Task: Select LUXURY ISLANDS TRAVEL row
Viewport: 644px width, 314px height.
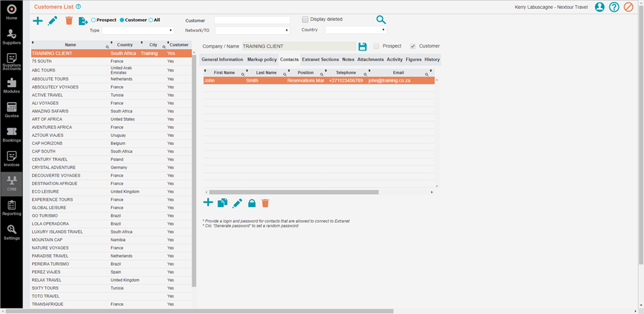Action: pos(111,232)
